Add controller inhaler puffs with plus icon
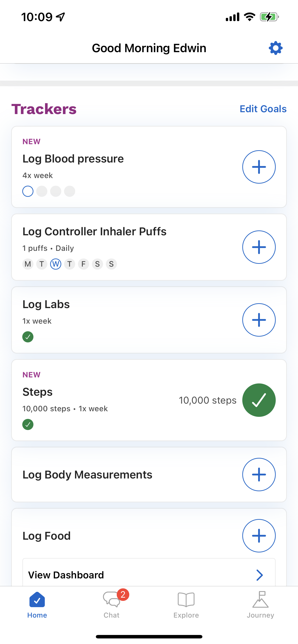Image resolution: width=298 pixels, height=644 pixels. pyautogui.click(x=259, y=247)
